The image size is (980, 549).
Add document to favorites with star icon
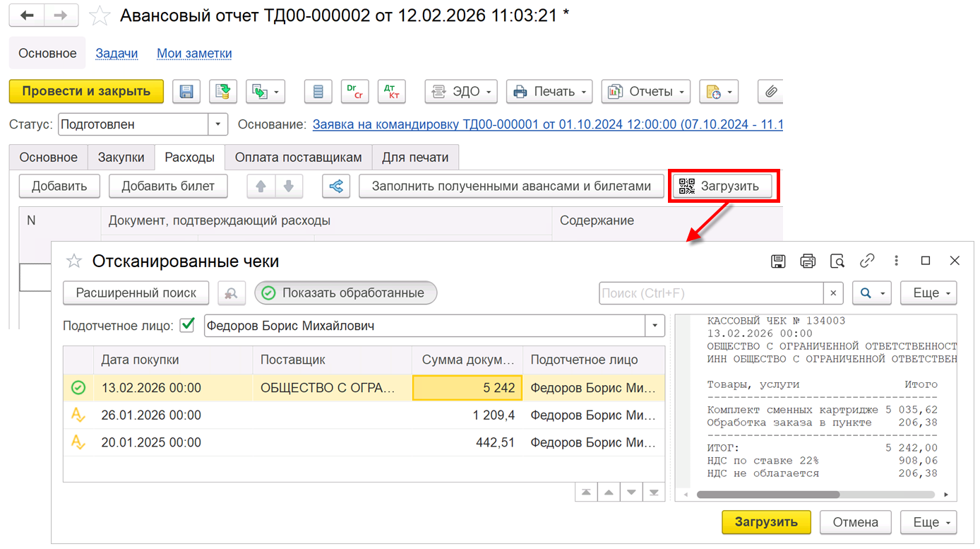[100, 16]
